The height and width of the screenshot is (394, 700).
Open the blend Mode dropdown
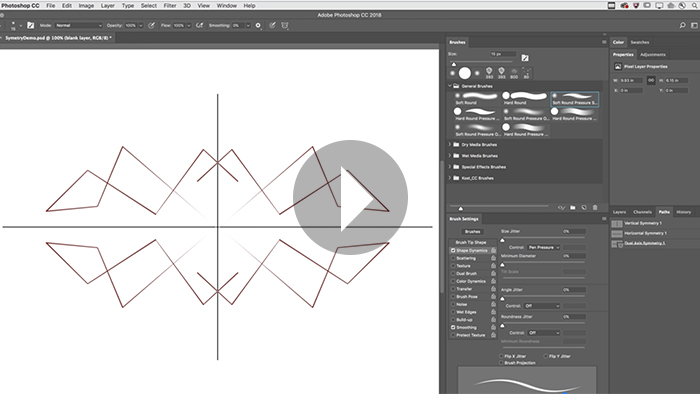click(79, 25)
